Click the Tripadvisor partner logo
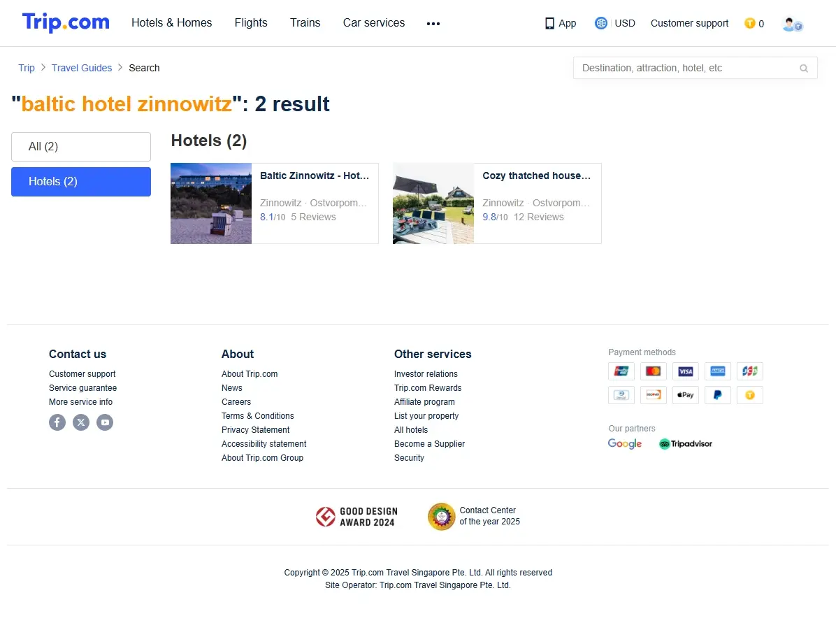The height and width of the screenshot is (644, 836). 686,444
